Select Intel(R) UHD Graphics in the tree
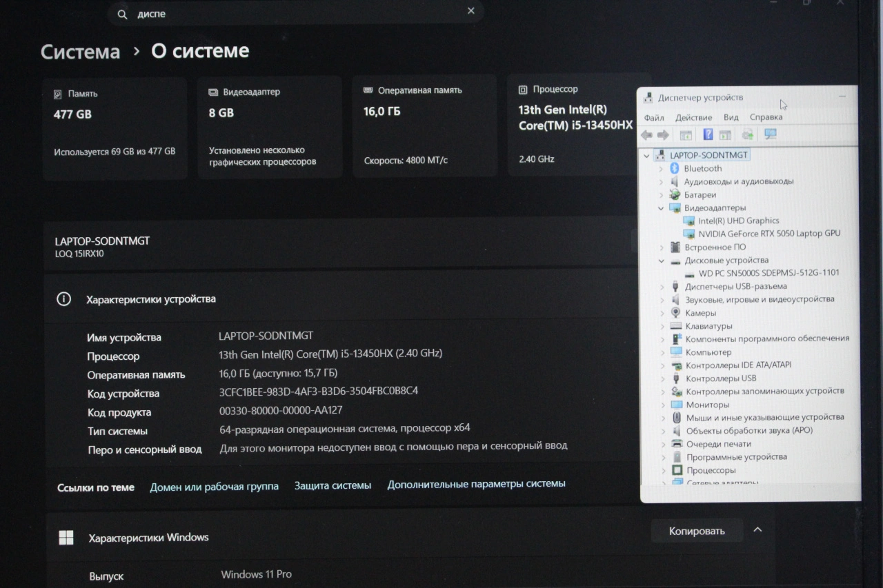This screenshot has height=588, width=883. 738,221
